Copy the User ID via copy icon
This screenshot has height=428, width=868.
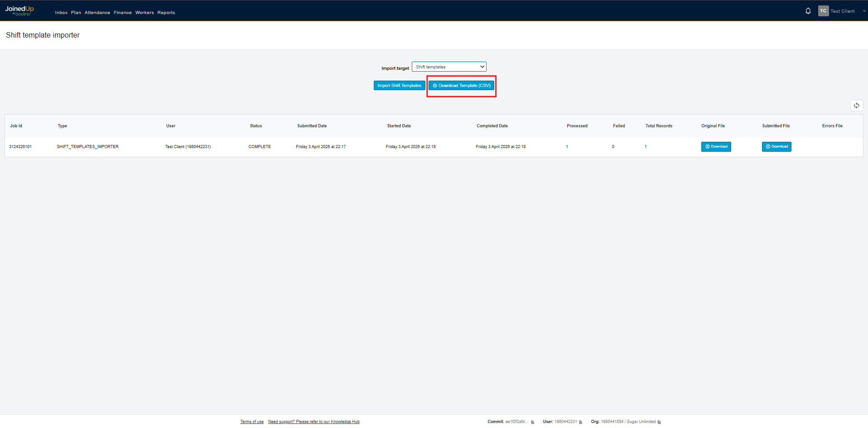coord(581,422)
